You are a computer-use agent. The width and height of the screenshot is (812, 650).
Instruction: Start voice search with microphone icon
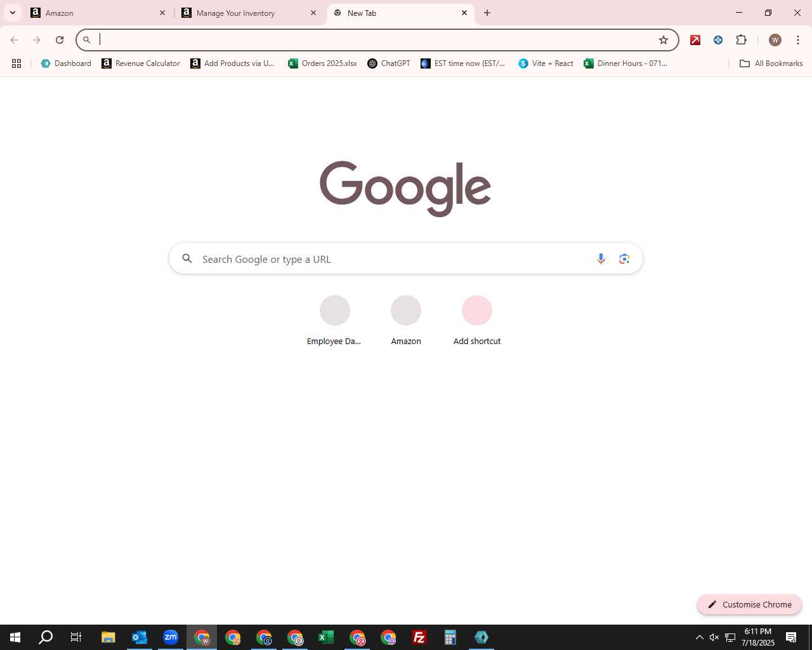[x=601, y=259]
